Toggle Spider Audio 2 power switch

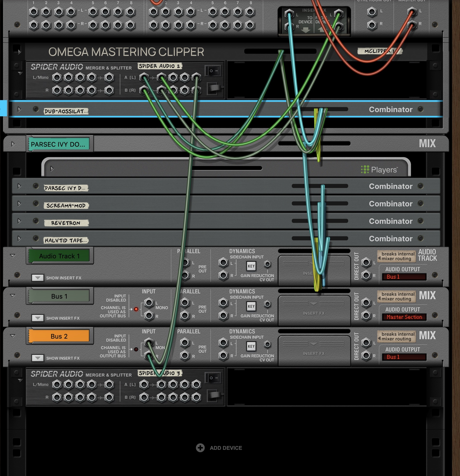(x=213, y=71)
